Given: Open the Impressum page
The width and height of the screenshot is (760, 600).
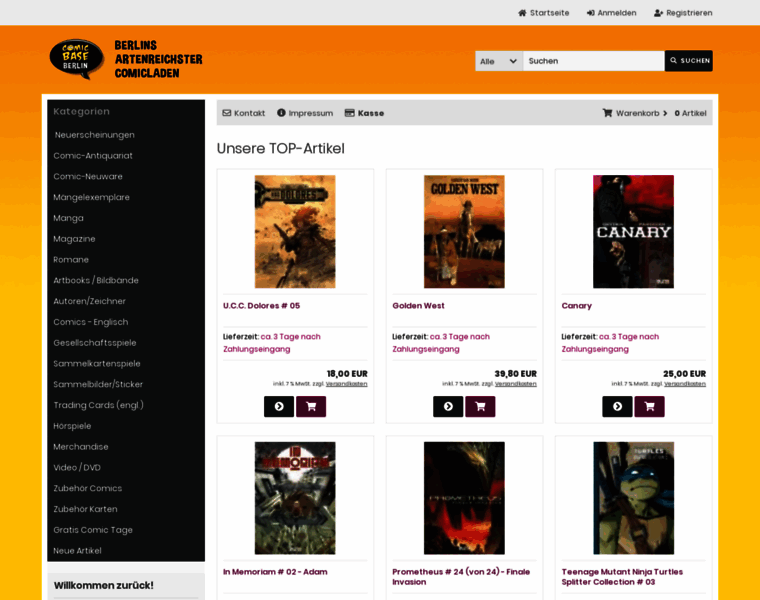Looking at the screenshot, I should click(305, 113).
